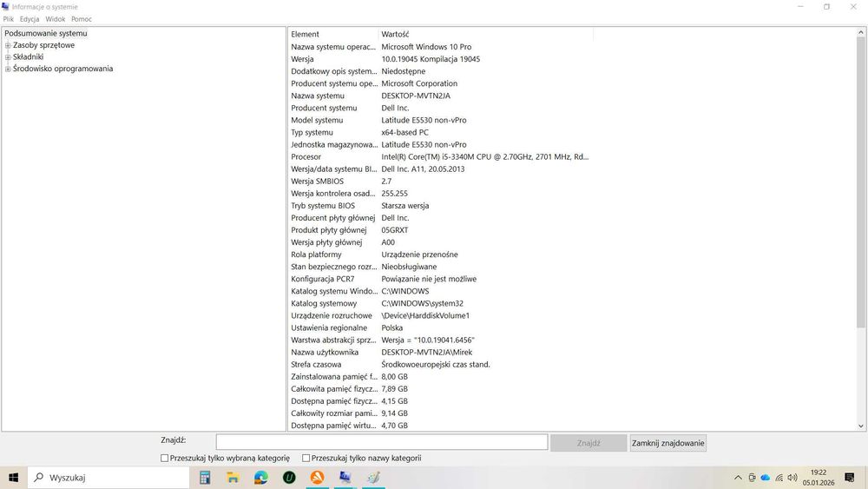Screen dimensions: 868x489
Task: Open the orange Avast icon on the taskbar
Action: [317, 478]
